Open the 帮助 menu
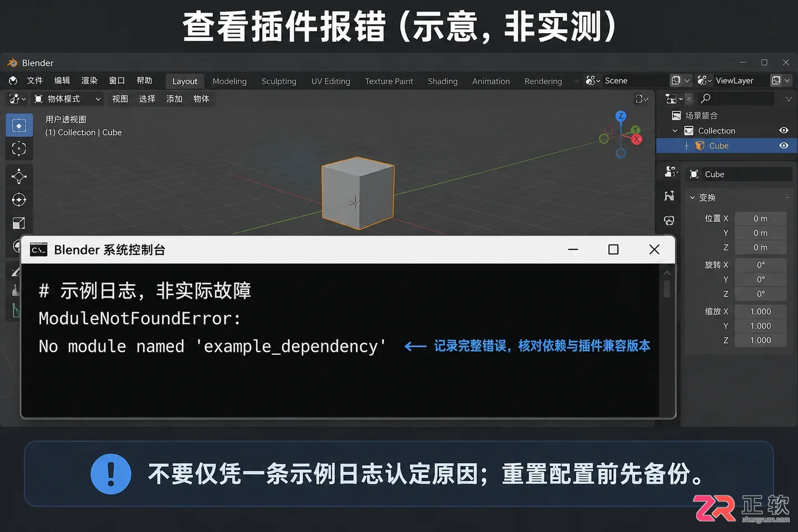This screenshot has width=798, height=532. (x=145, y=81)
